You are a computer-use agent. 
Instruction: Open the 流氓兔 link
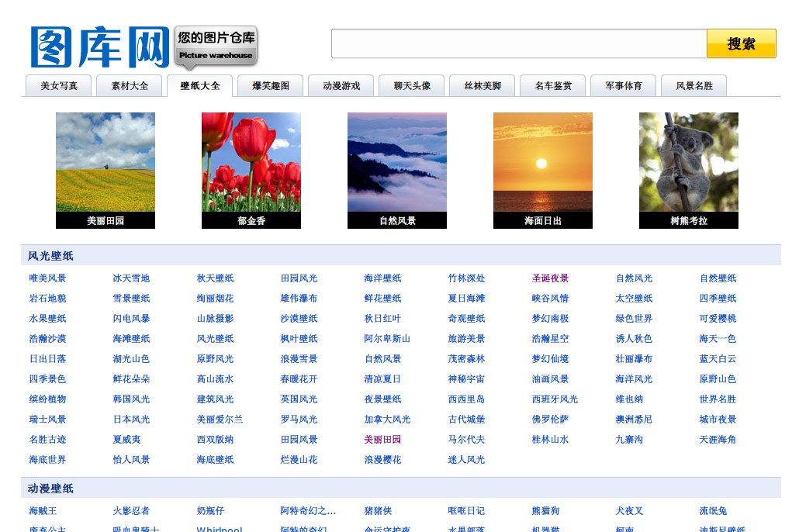[714, 510]
